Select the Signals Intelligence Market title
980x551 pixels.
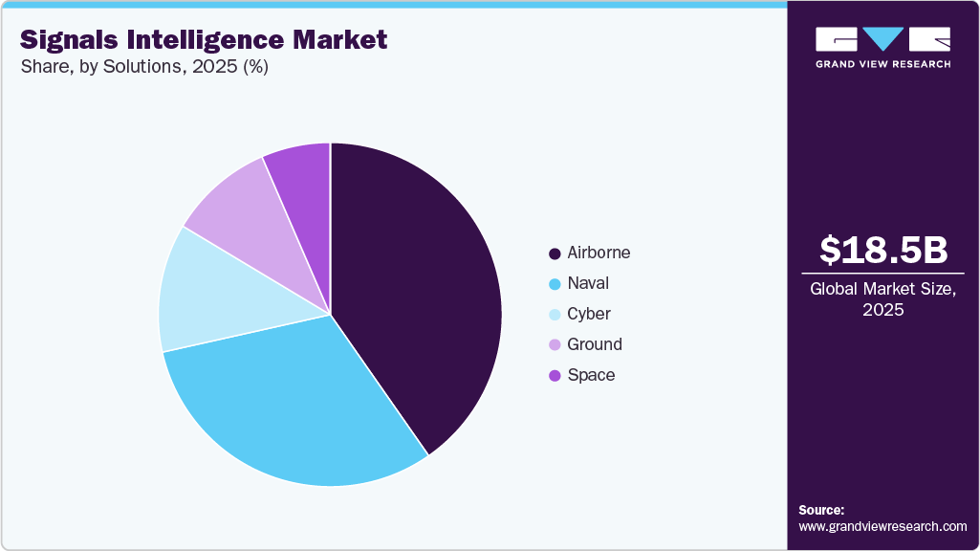(x=203, y=40)
